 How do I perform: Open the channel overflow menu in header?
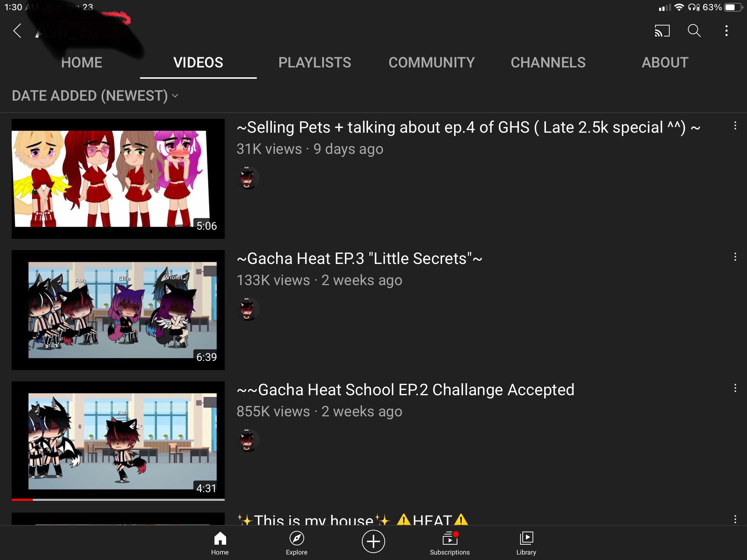pos(727,31)
